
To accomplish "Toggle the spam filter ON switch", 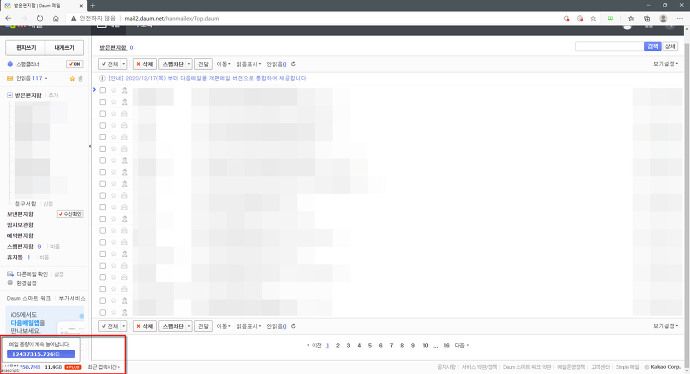I will (x=74, y=64).
